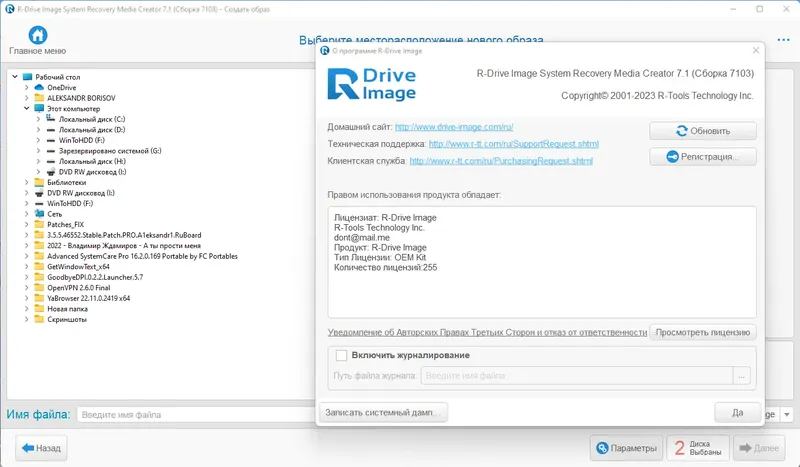
Task: Open Параметры settings button
Action: click(627, 448)
